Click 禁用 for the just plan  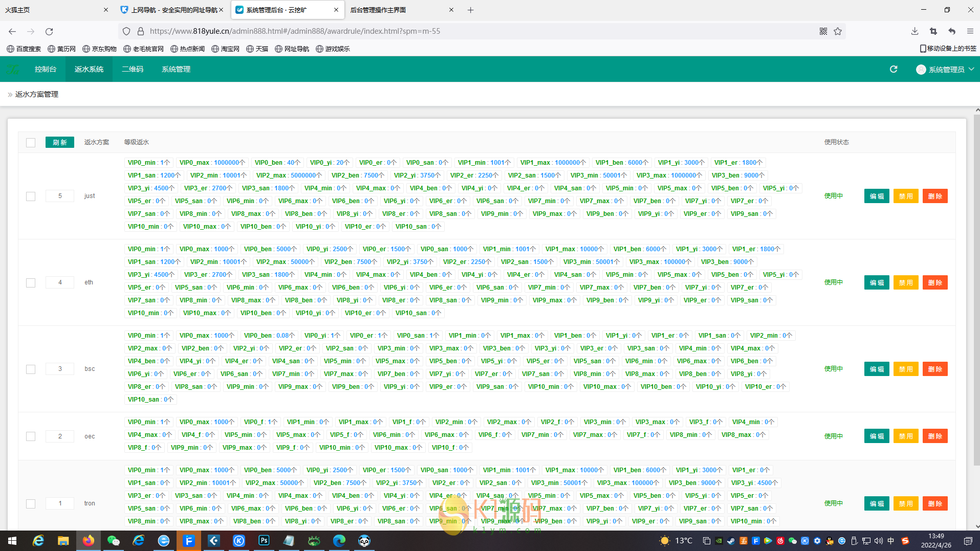(906, 196)
